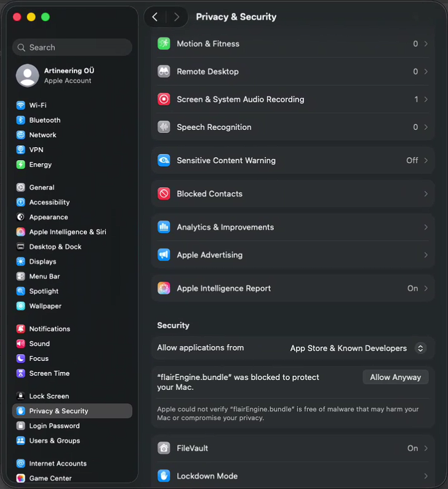The width and height of the screenshot is (448, 489).
Task: Go back with the left arrow button
Action: 155,17
